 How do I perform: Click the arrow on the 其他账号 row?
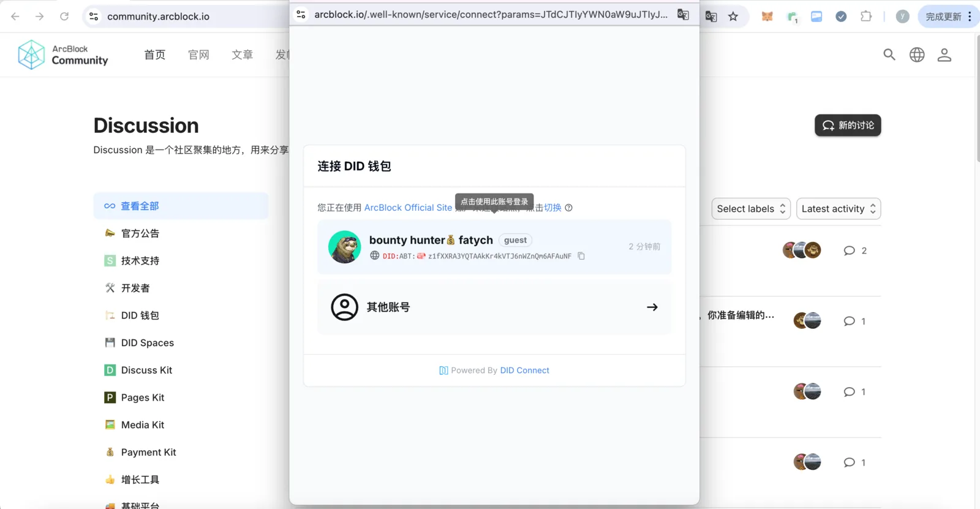click(652, 307)
